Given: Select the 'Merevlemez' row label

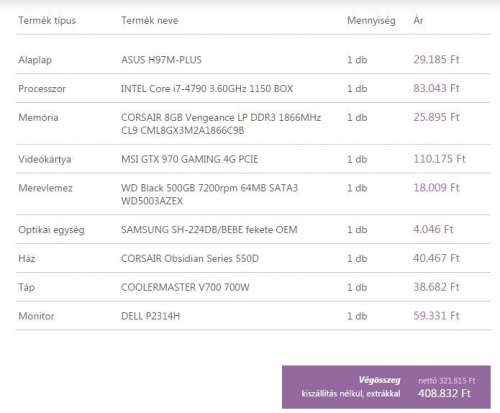Looking at the screenshot, I should pos(45,188).
